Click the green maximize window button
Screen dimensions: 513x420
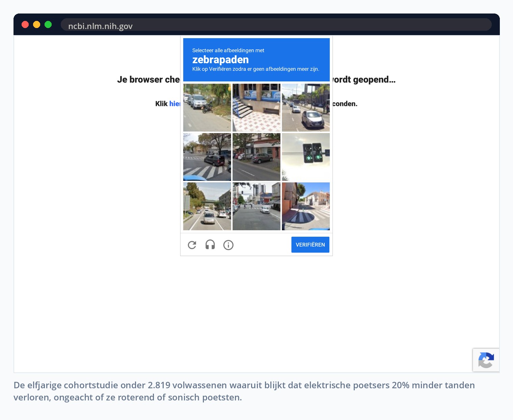(x=48, y=24)
